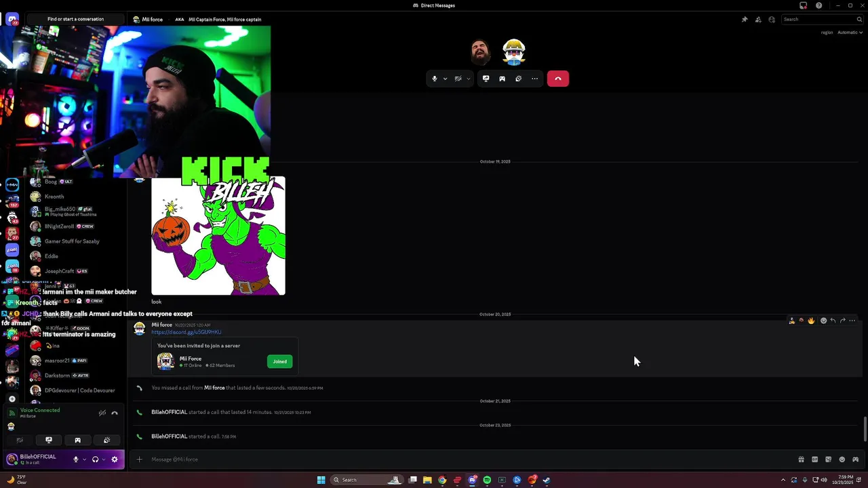
Task: Open camera options arrow in call controls
Action: (468, 79)
